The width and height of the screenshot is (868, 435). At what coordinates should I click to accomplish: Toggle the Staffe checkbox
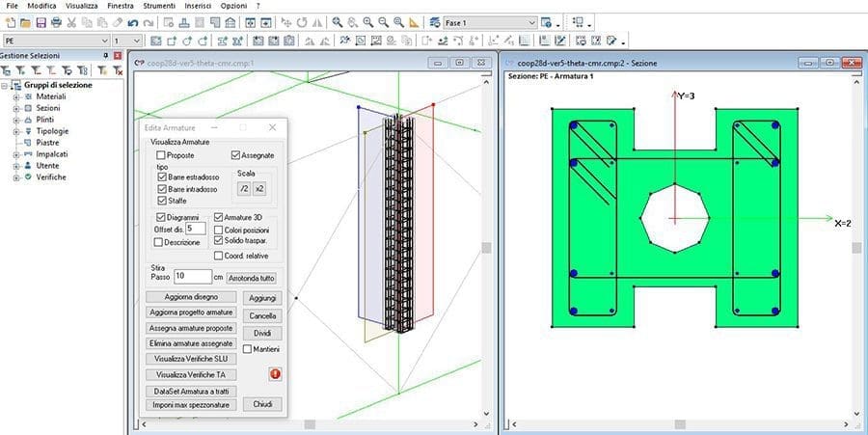pyautogui.click(x=162, y=201)
